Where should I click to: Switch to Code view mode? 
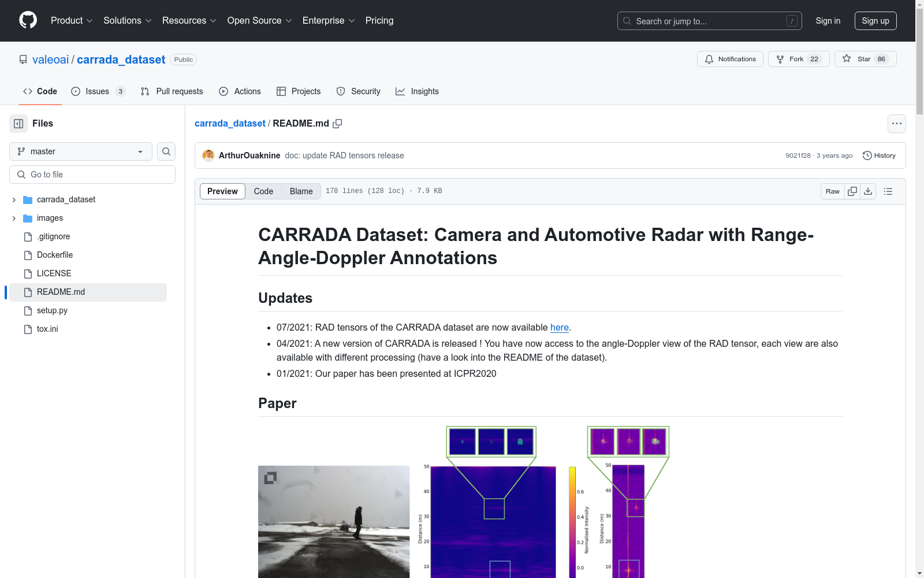263,191
